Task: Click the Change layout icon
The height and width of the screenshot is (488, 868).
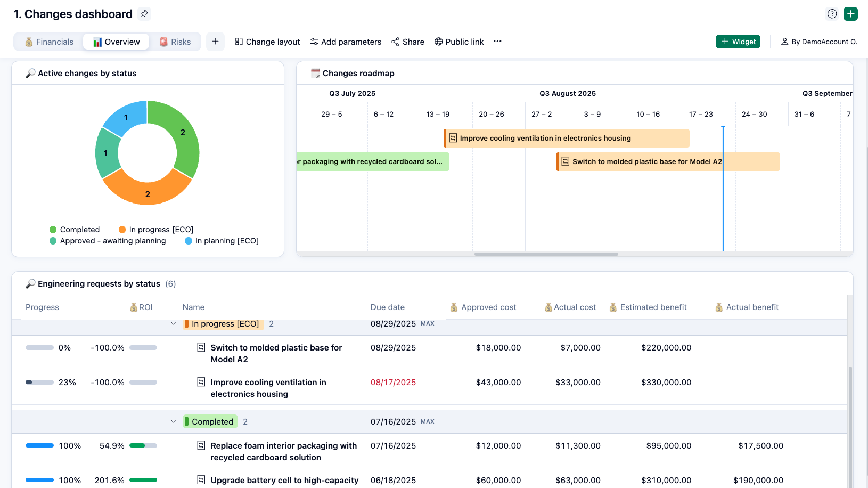Action: click(x=239, y=42)
